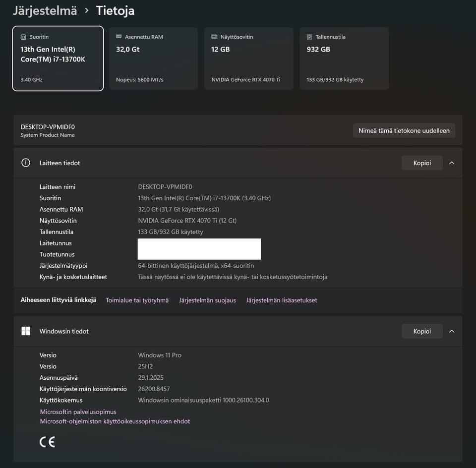
Task: Click Nimeä tämä tietokone uudelleen button
Action: tap(404, 130)
